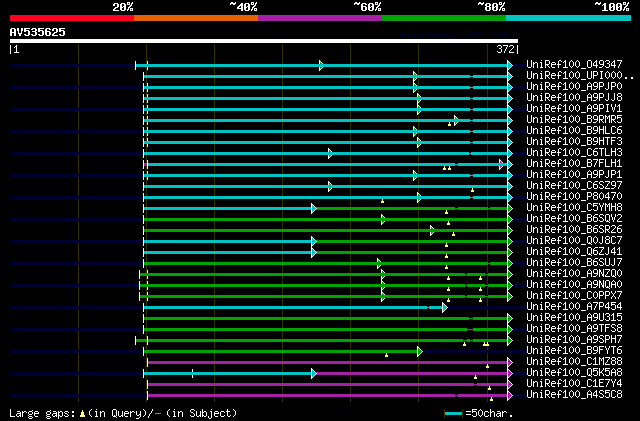640x421 pixels.
Task: Select the UniRef100_B6SQV2 hit label
Action: coord(574,218)
